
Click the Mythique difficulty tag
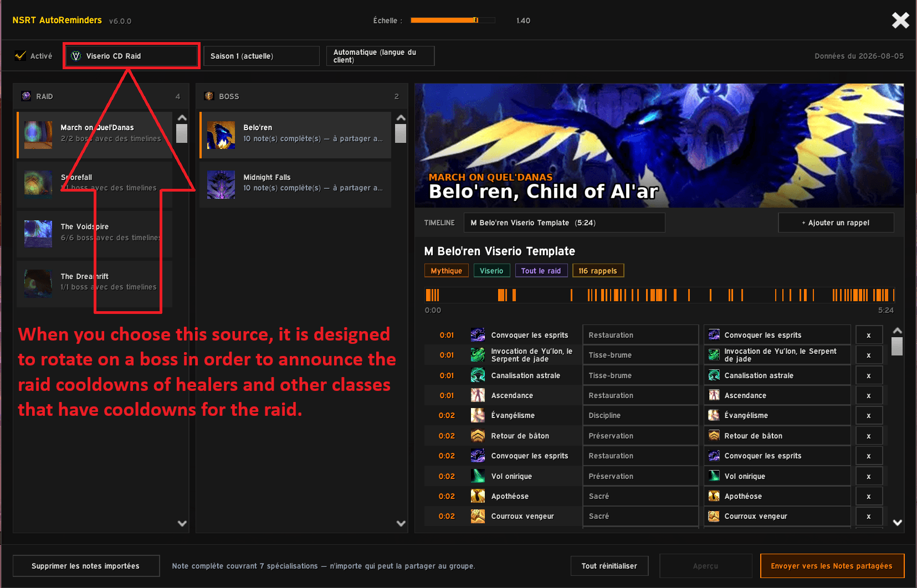447,271
